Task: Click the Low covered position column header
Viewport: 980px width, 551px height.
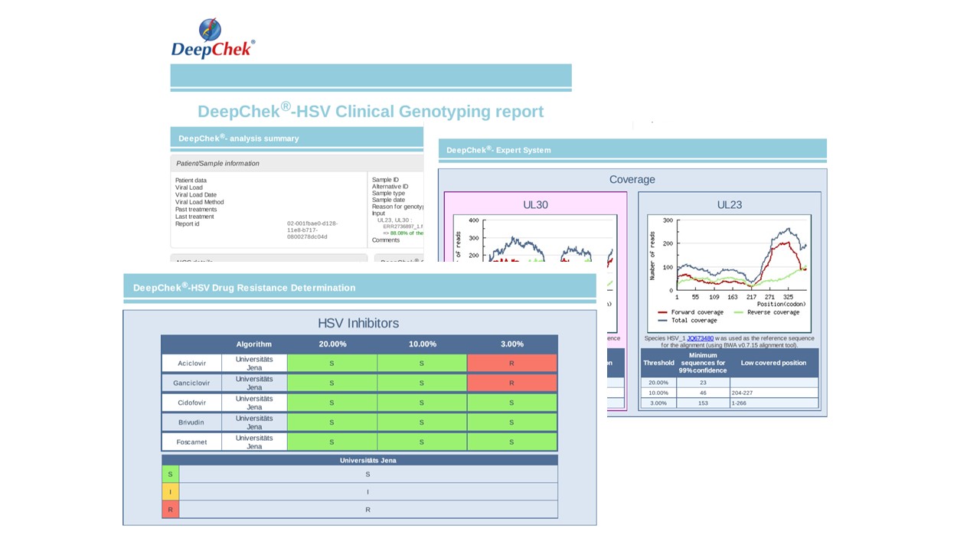Action: pyautogui.click(x=774, y=363)
